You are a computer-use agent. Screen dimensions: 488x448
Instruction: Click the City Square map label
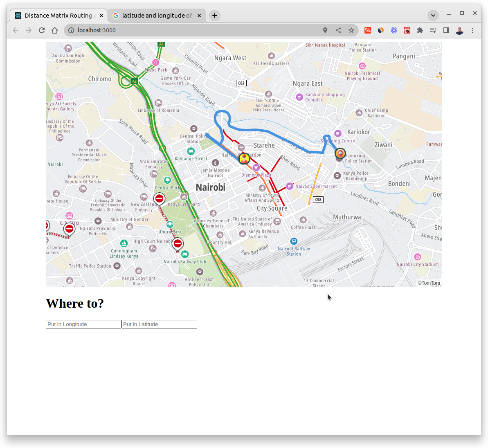click(x=272, y=208)
